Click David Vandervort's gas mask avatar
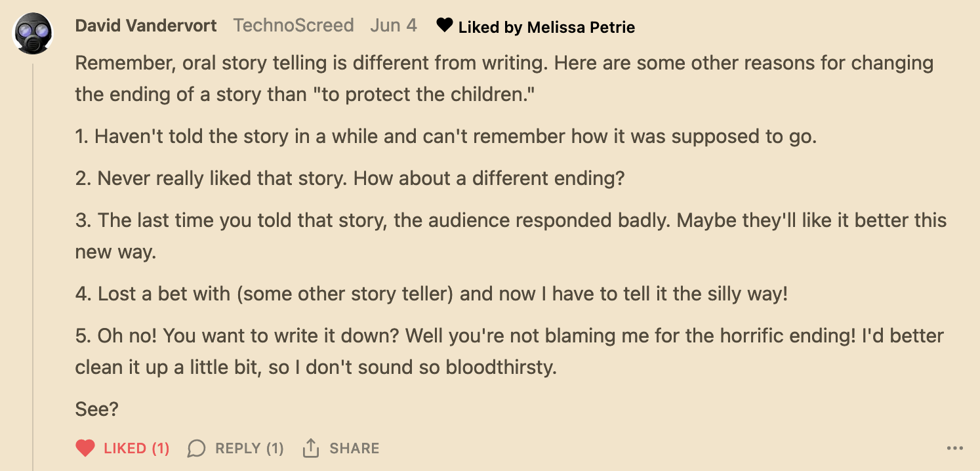The height and width of the screenshot is (471, 980). [33, 33]
